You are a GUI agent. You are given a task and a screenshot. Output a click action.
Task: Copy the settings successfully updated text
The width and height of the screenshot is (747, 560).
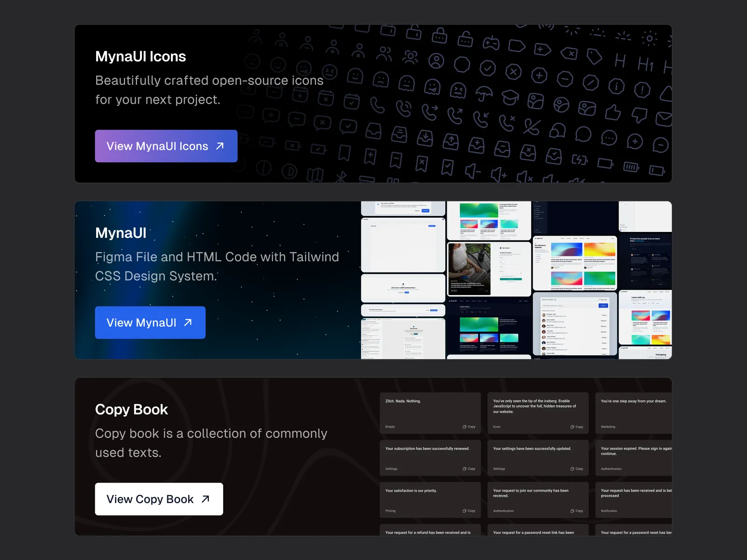pyautogui.click(x=577, y=469)
